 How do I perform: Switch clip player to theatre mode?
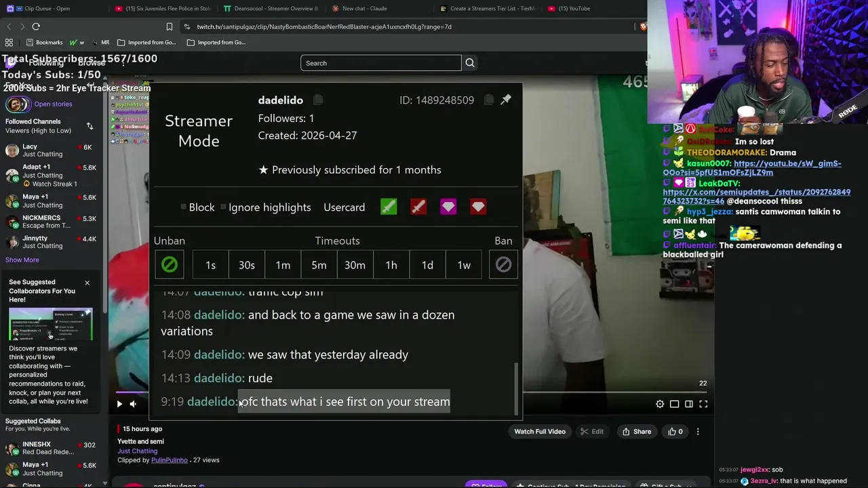click(x=675, y=404)
